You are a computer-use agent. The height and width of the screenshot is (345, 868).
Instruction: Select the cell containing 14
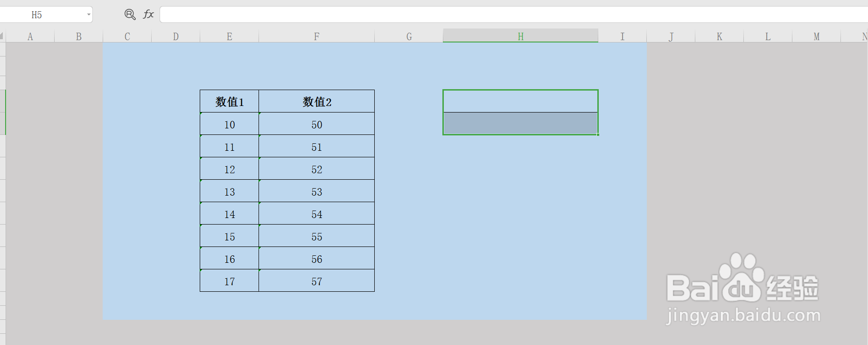tap(230, 213)
